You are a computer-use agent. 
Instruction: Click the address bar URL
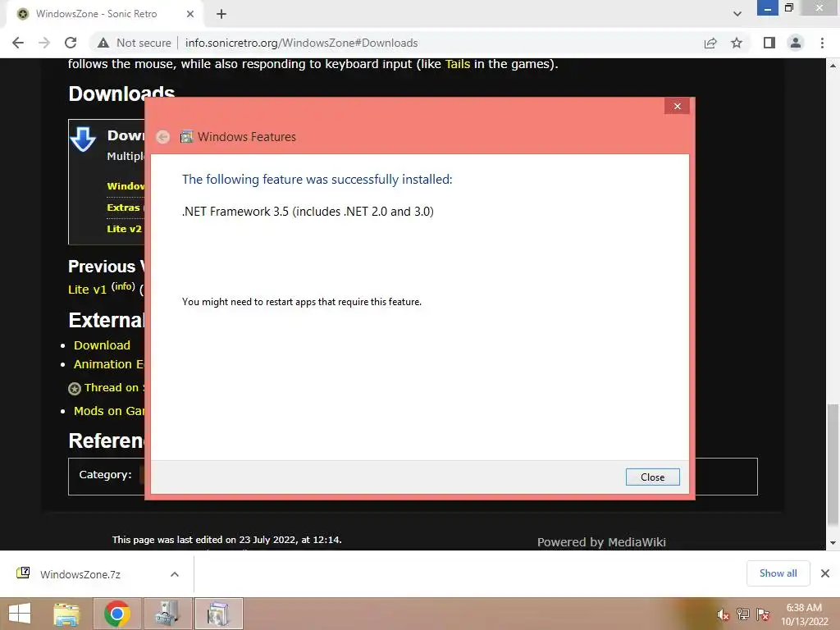[301, 43]
